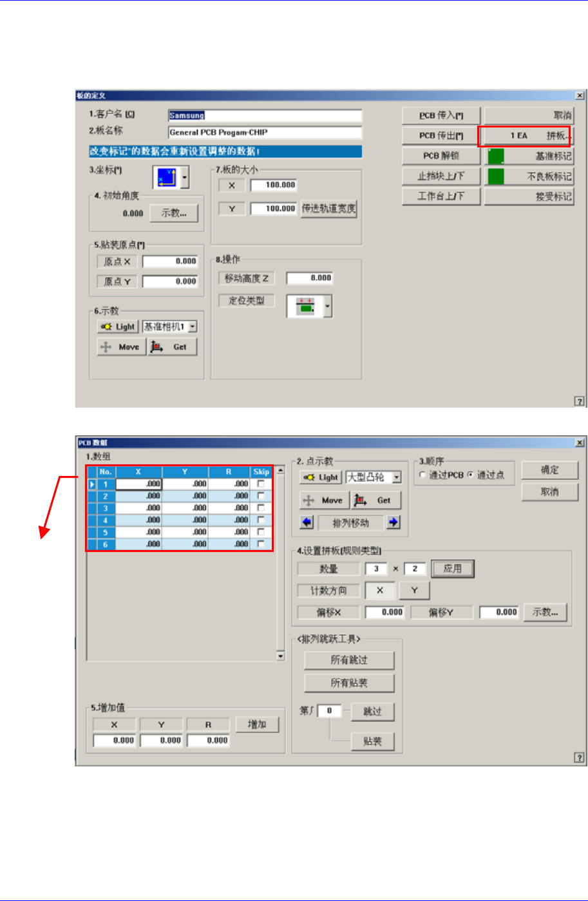This screenshot has width=588, height=901.
Task: Click 示教... next to 初始角度
Action: pyautogui.click(x=173, y=213)
